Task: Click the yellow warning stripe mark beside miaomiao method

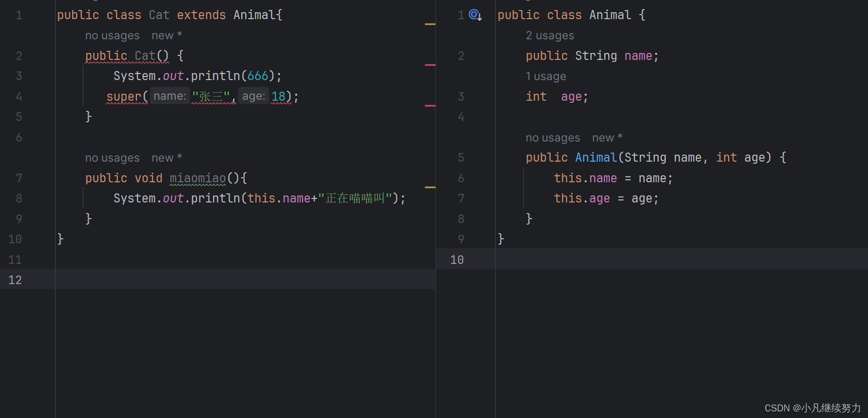Action: (x=430, y=187)
